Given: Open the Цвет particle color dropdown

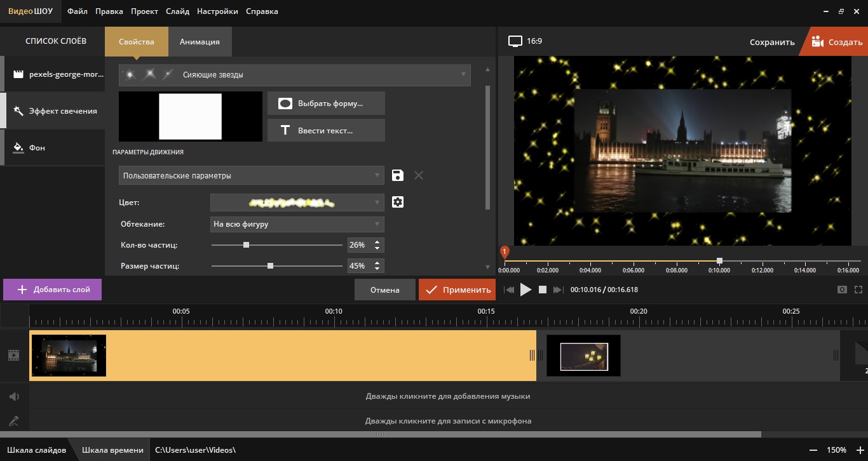Looking at the screenshot, I should click(297, 203).
